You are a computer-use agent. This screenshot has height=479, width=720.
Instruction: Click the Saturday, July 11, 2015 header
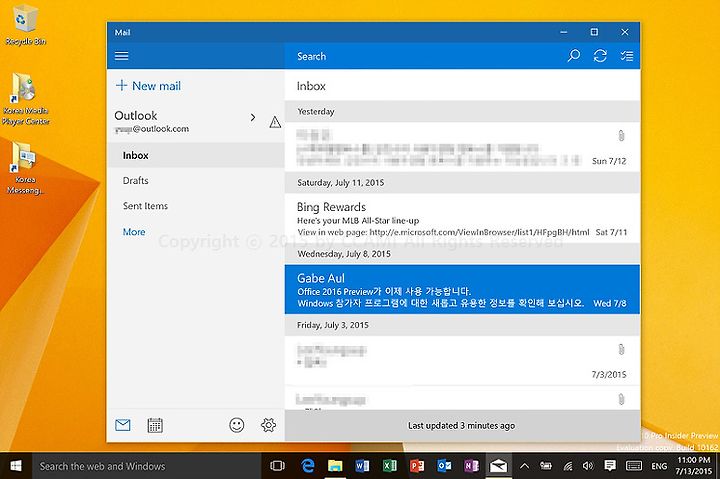pos(462,183)
